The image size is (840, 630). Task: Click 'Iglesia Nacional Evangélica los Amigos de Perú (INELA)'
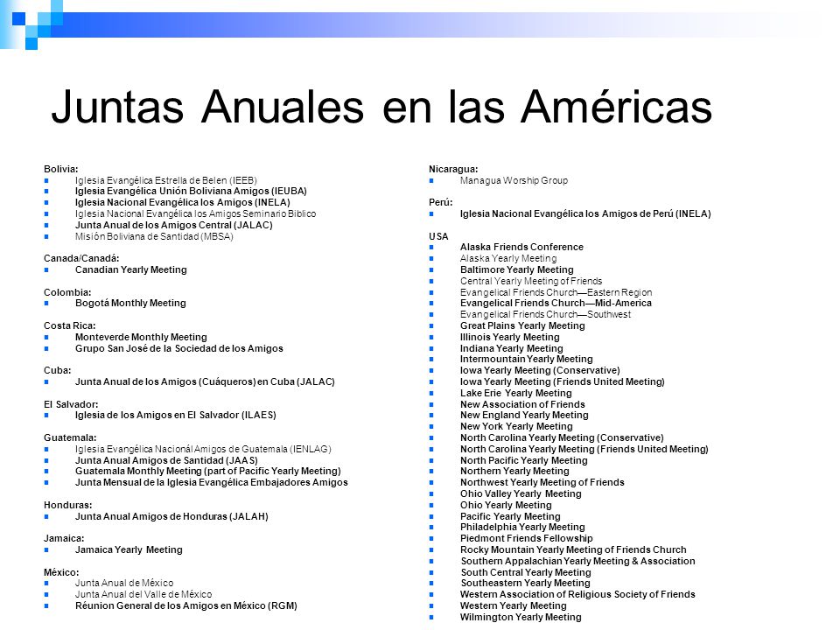585,213
